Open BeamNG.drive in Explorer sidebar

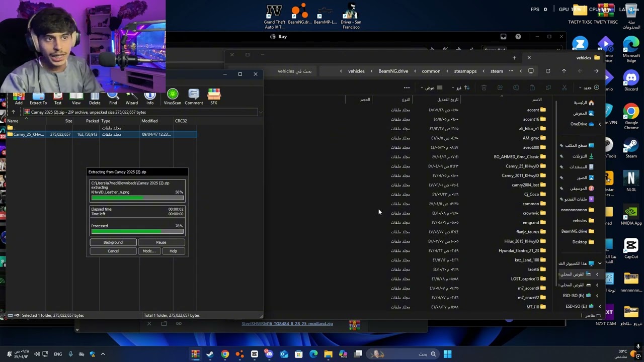[578, 231]
